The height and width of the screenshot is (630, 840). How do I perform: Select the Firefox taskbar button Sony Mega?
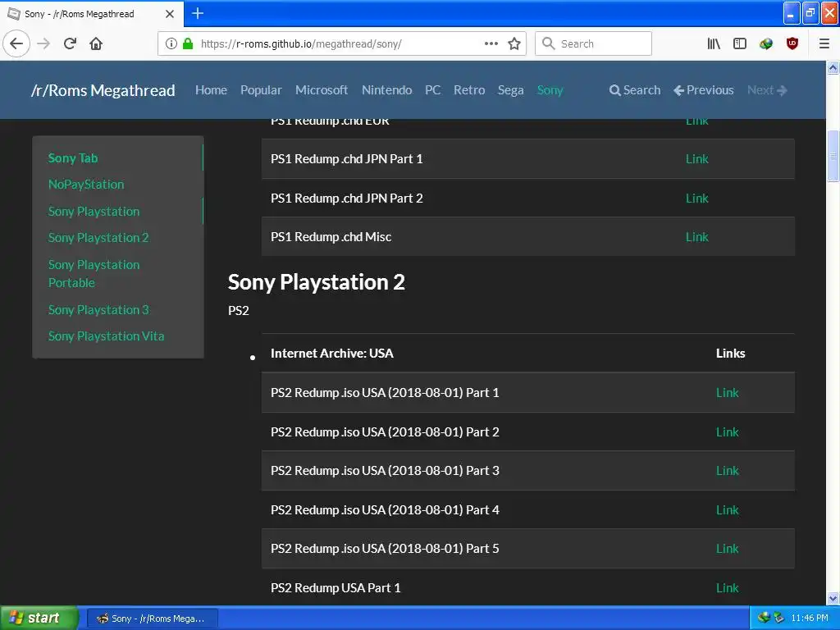(x=152, y=619)
